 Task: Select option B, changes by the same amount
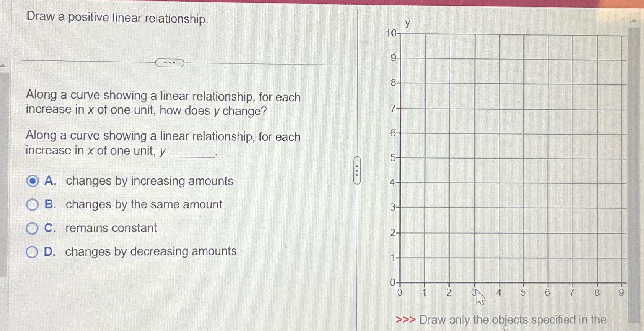(x=33, y=205)
